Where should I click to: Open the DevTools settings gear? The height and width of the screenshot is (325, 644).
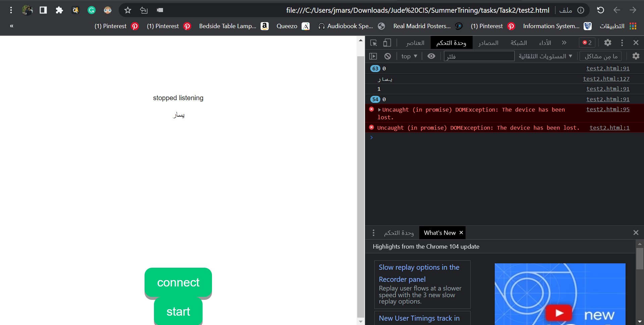click(x=608, y=43)
